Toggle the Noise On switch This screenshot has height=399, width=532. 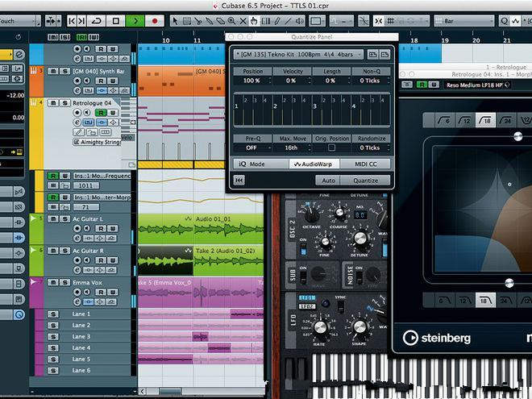(x=360, y=276)
